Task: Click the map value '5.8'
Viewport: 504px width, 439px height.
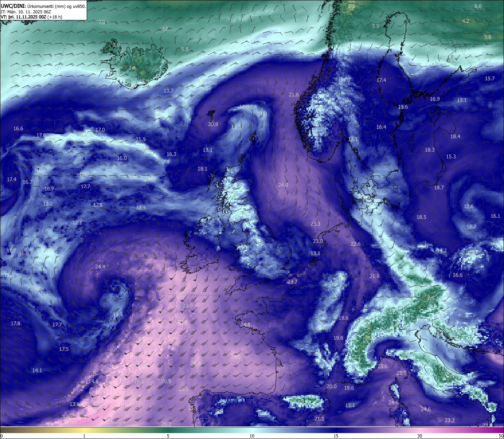Action: (x=185, y=49)
